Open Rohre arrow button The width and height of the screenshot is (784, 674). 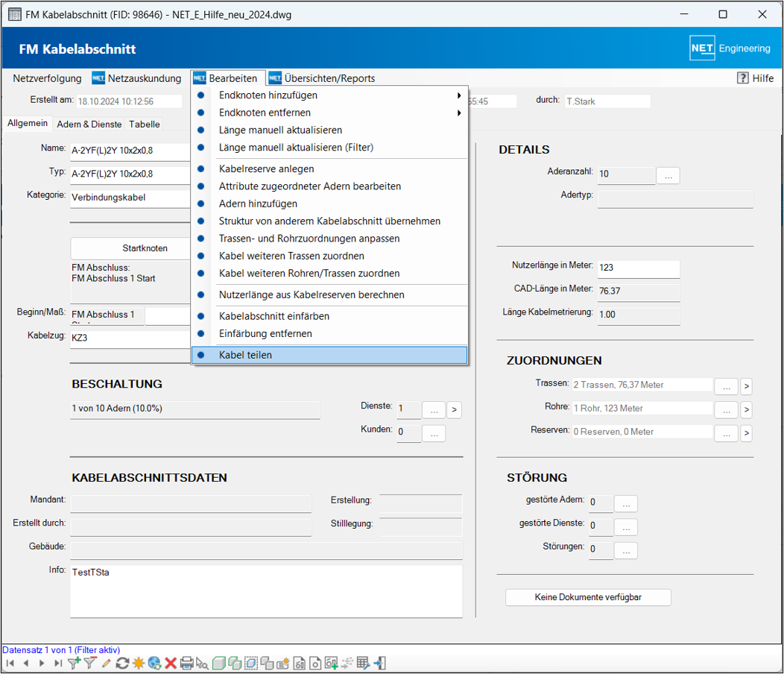pyautogui.click(x=746, y=410)
